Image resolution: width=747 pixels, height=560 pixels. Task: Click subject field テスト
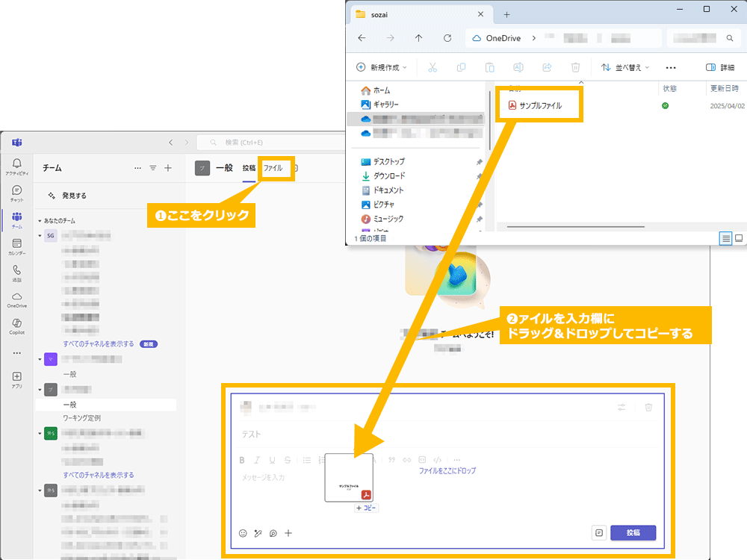[251, 435]
